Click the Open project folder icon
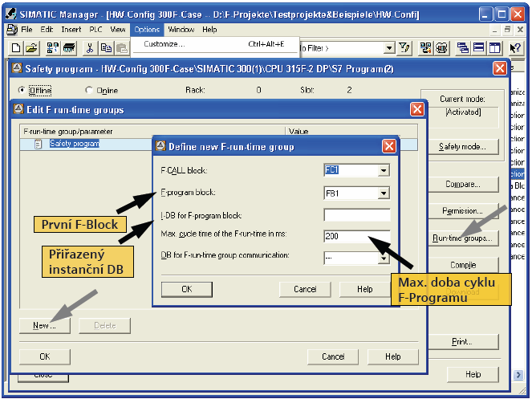The height and width of the screenshot is (399, 532). (x=32, y=48)
